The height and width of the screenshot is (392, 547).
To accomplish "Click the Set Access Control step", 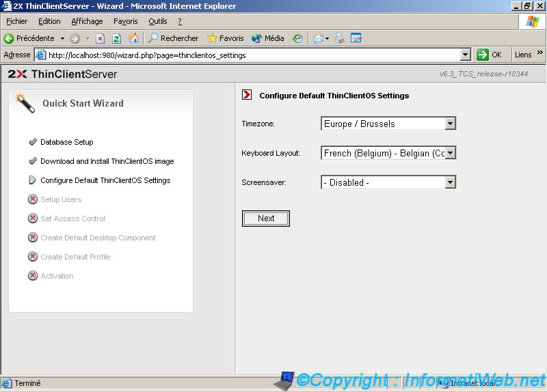I will coord(72,219).
